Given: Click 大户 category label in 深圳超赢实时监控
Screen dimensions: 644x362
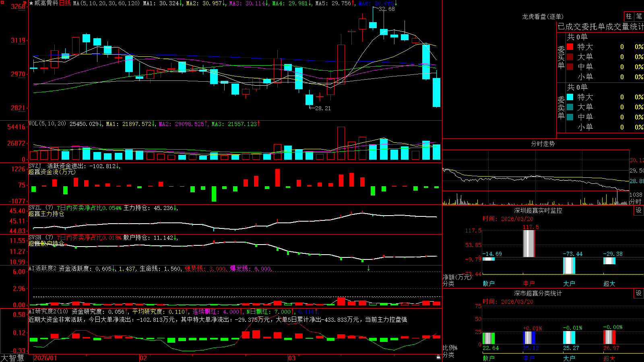Looking at the screenshot, I should point(569,284).
